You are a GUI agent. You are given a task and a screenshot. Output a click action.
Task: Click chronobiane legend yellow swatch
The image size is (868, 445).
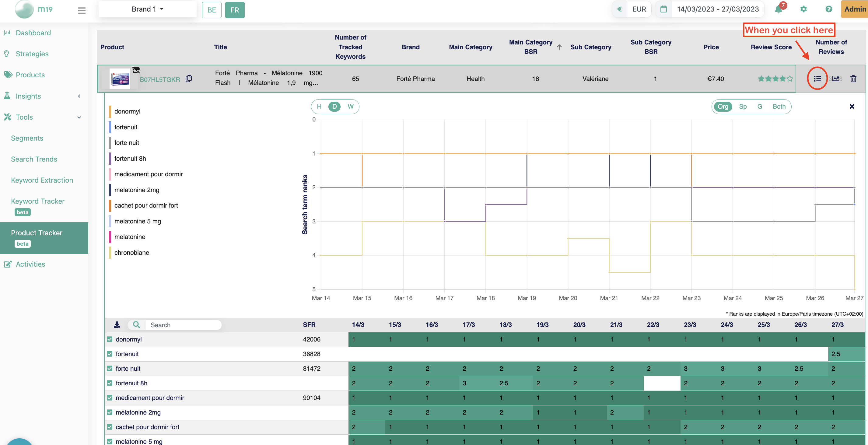click(x=110, y=253)
